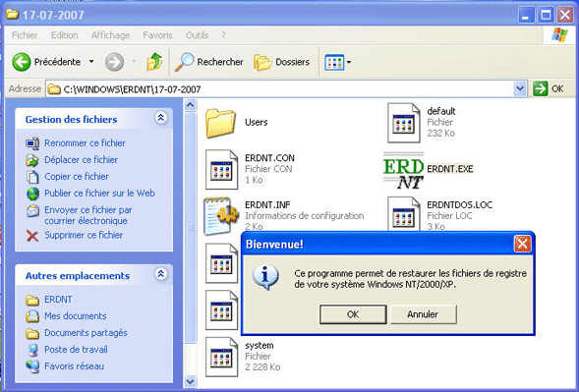
Task: Open the Affichage menu
Action: pyautogui.click(x=110, y=35)
